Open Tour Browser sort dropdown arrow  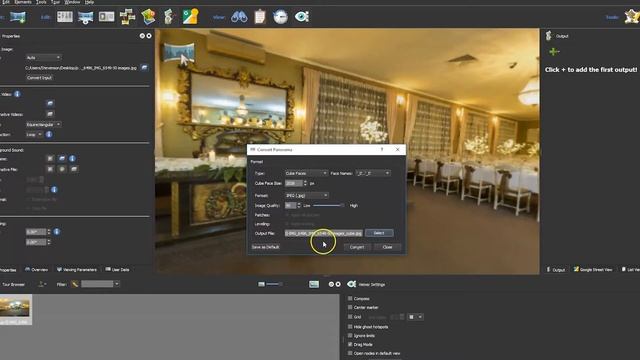42,284
